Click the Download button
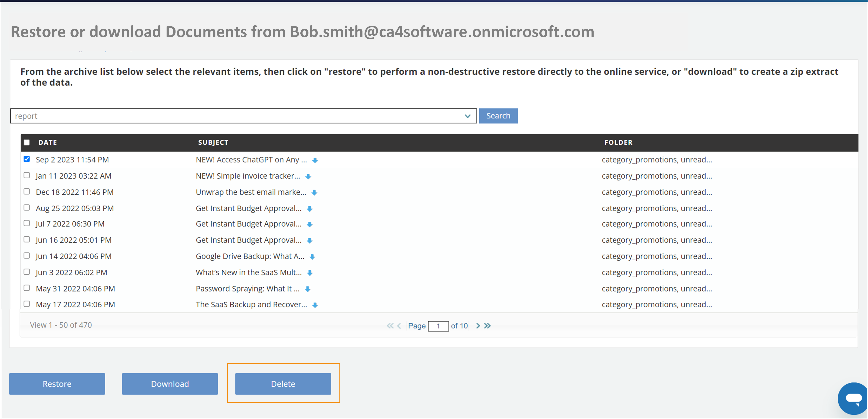Viewport: 868px width, 419px height. click(x=170, y=384)
